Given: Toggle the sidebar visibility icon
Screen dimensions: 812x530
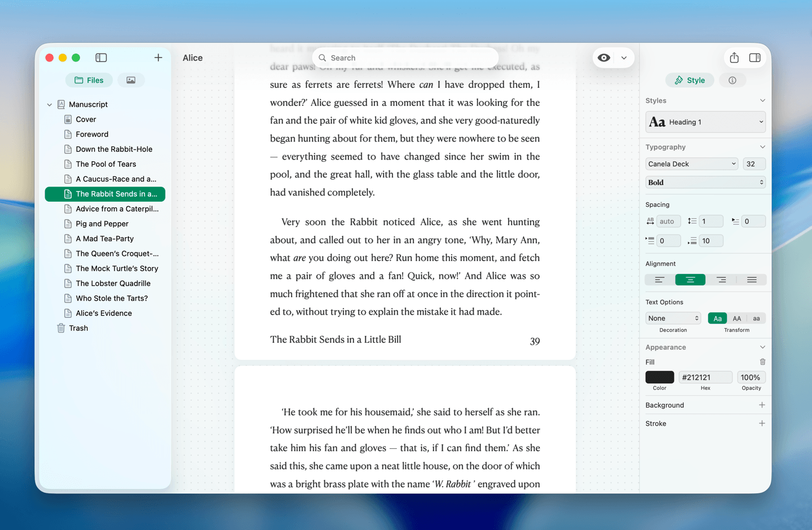Looking at the screenshot, I should pyautogui.click(x=101, y=57).
